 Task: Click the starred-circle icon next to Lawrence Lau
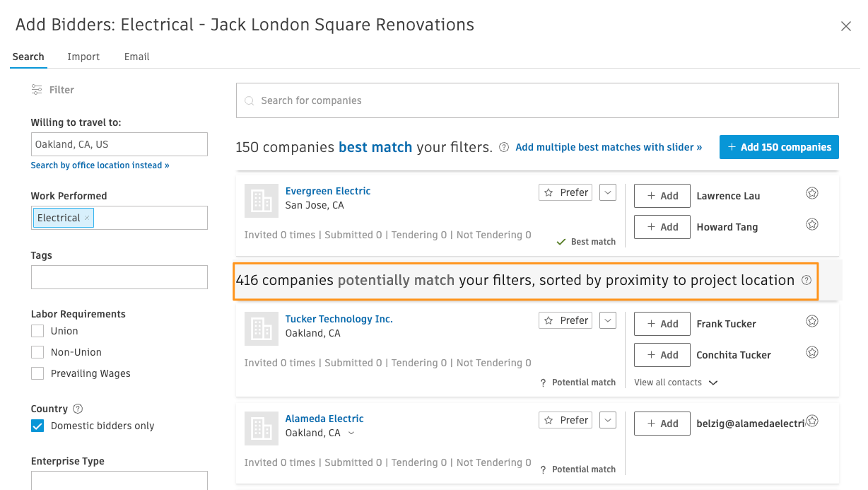click(x=811, y=192)
